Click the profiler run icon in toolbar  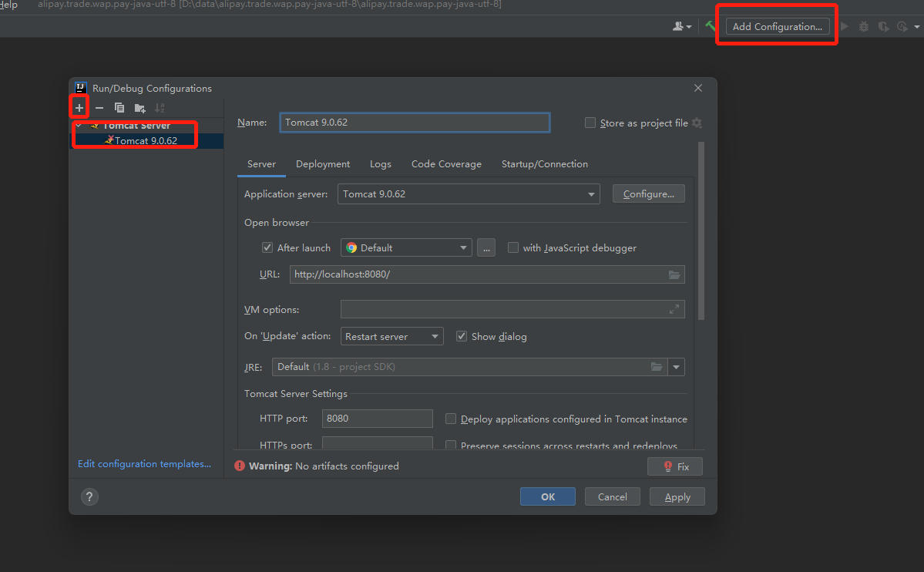coord(902,26)
